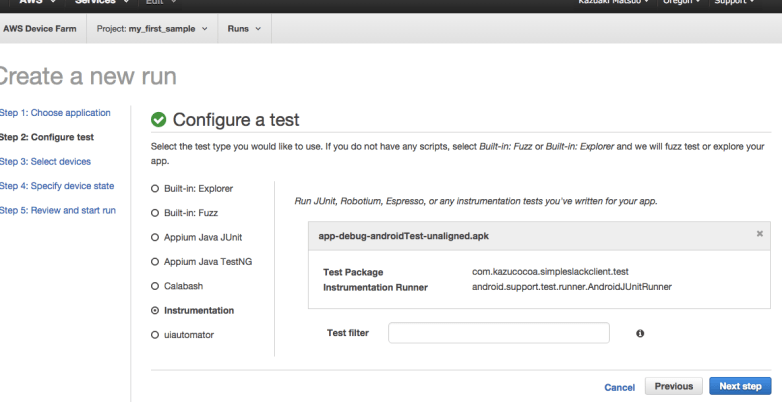Expand the Runs dropdown
Screen dimensions: 782x402
pos(244,29)
